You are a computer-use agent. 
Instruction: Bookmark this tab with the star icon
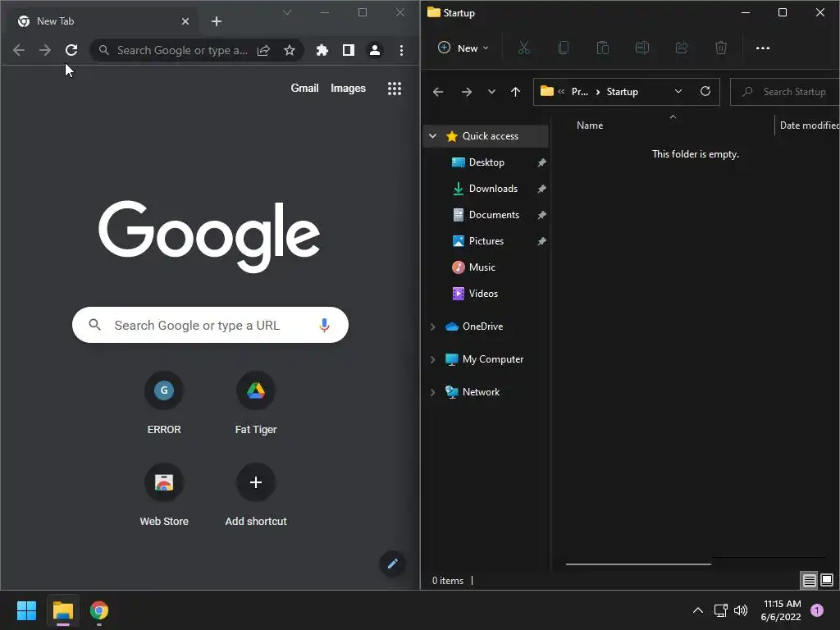(290, 50)
